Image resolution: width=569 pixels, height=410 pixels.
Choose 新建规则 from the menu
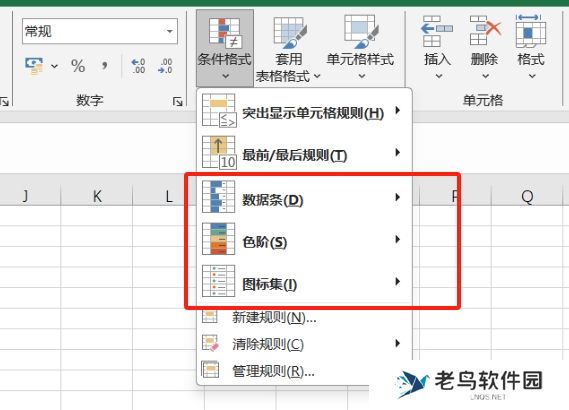pyautogui.click(x=304, y=317)
